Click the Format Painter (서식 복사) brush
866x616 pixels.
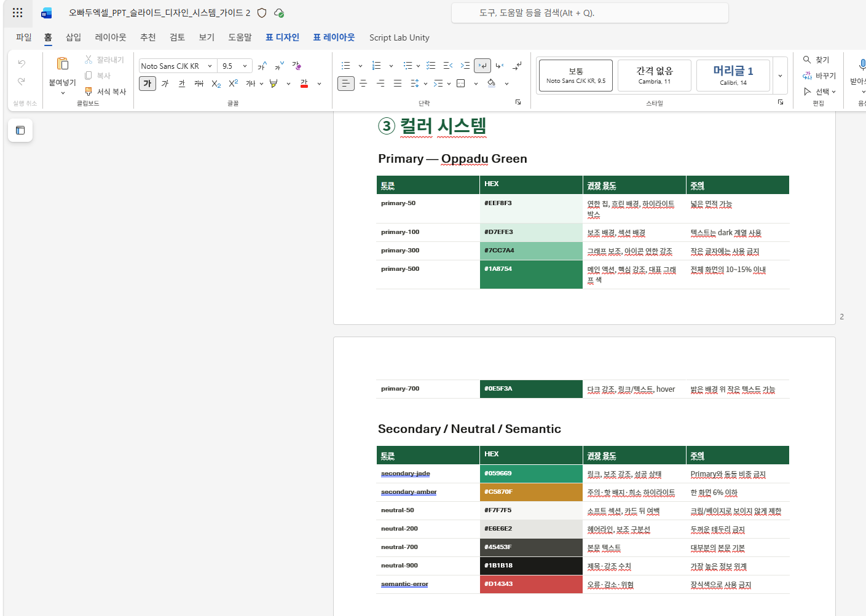(89, 92)
